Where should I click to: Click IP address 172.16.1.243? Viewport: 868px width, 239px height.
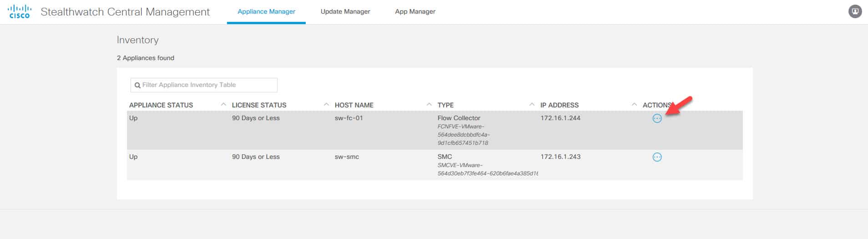(x=560, y=157)
